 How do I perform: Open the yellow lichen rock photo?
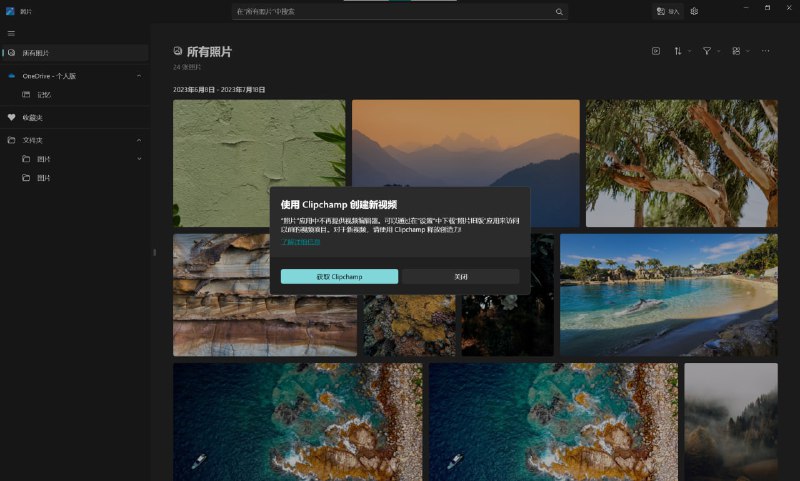point(410,325)
